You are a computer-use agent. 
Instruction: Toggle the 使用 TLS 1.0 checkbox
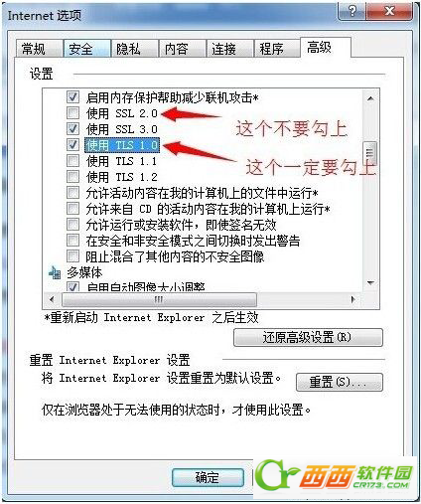pyautogui.click(x=72, y=144)
